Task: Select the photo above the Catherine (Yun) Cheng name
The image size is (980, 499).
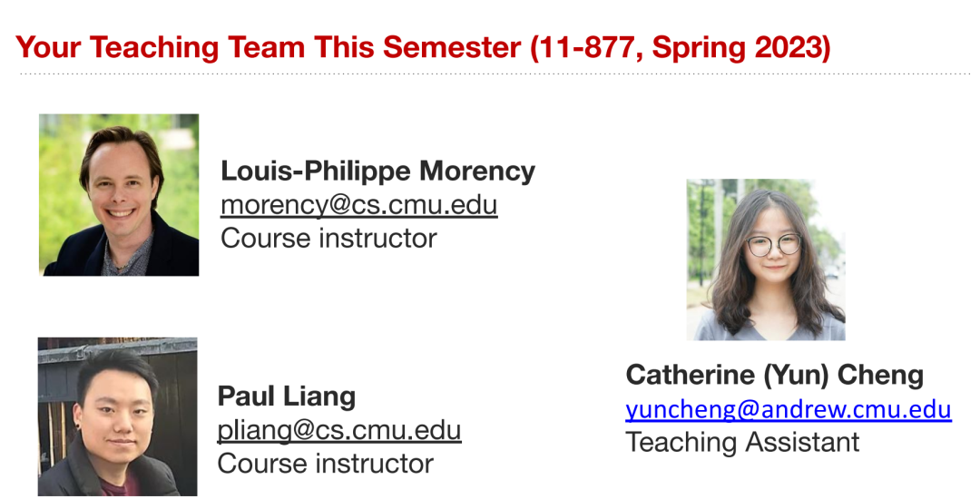Action: click(x=766, y=259)
